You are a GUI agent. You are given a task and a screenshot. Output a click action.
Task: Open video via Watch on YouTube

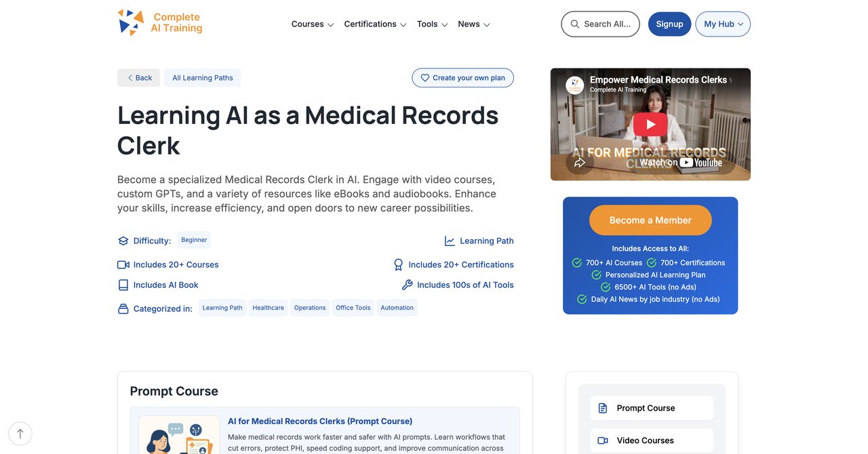pos(681,163)
